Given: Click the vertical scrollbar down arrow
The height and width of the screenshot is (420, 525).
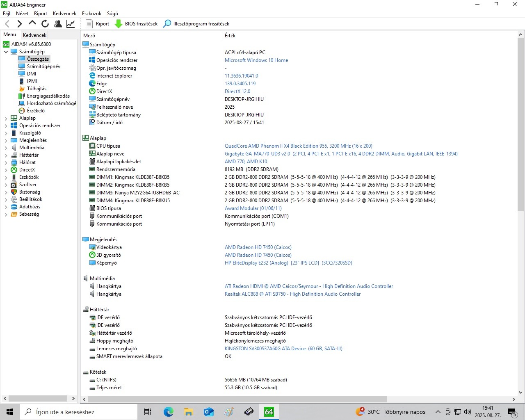Looking at the screenshot, I should [521, 392].
